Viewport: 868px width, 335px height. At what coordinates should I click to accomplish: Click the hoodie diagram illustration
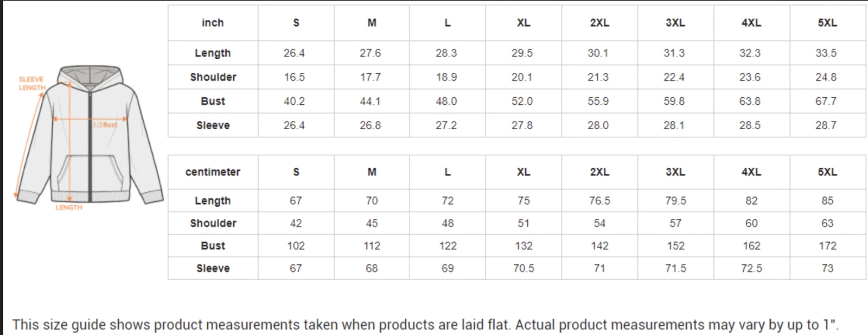click(x=90, y=136)
